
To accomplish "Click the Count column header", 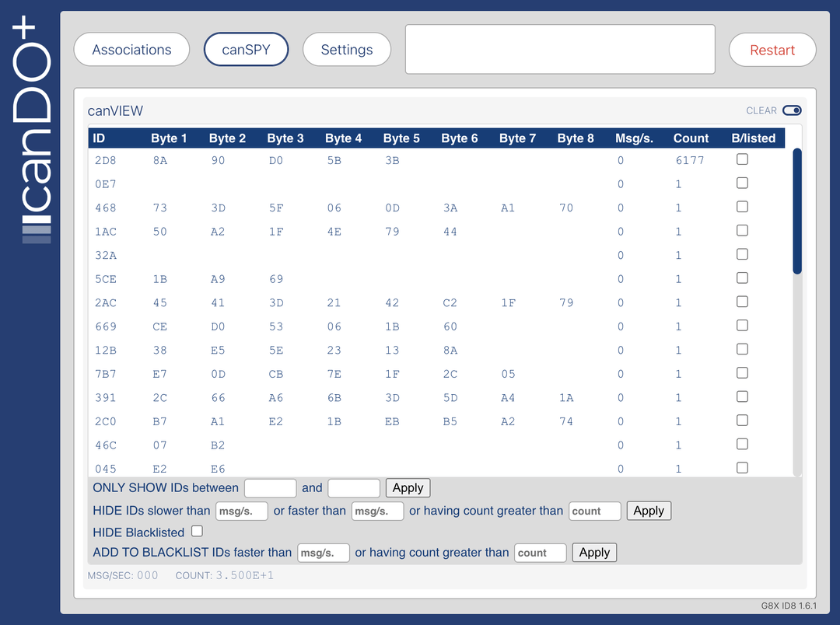I will pos(691,138).
